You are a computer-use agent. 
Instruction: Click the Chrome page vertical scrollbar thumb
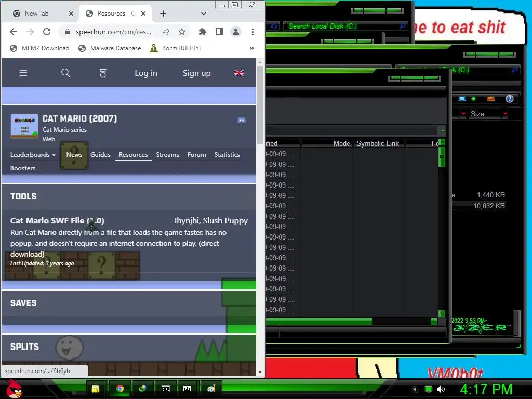(260, 105)
